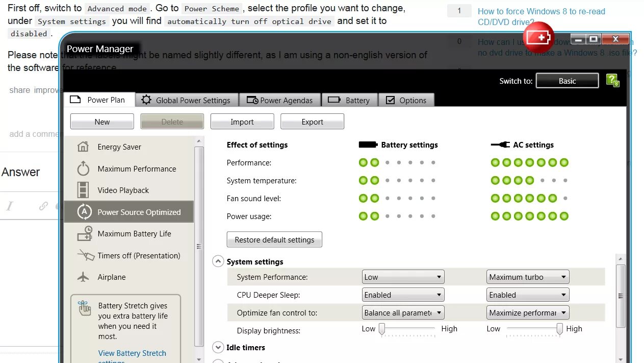Image resolution: width=644 pixels, height=363 pixels.
Task: Click the Energy Saver house icon
Action: 83,147
